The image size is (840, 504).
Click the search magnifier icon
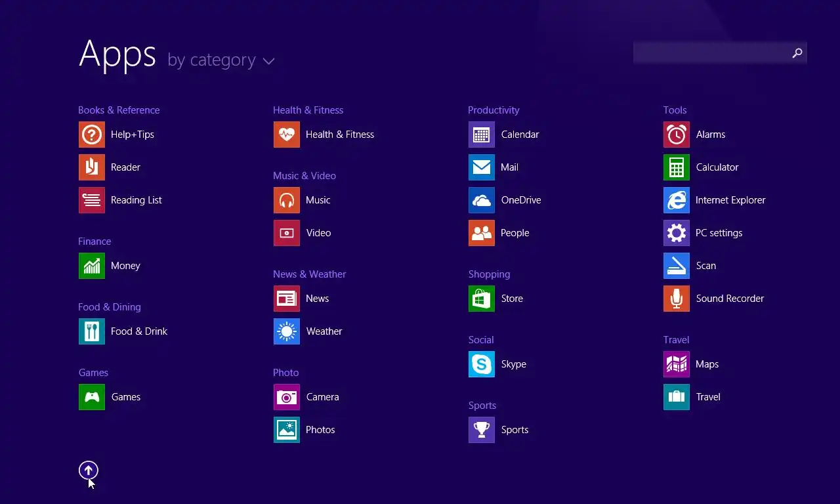tap(797, 53)
